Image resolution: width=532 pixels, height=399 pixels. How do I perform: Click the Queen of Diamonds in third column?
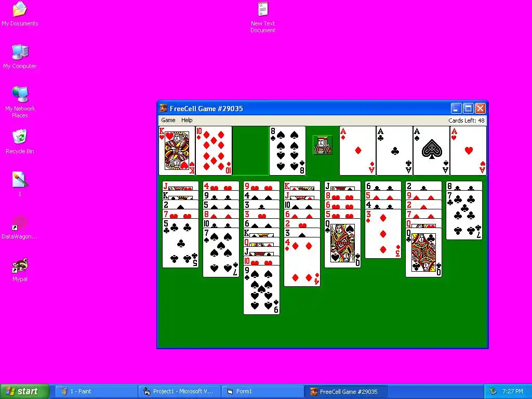(262, 242)
